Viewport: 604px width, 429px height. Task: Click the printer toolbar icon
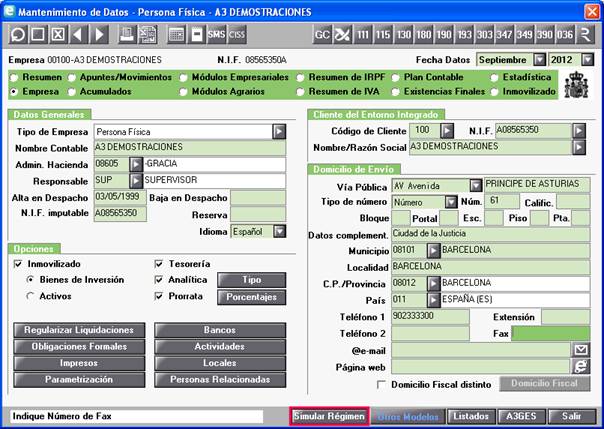[x=127, y=35]
